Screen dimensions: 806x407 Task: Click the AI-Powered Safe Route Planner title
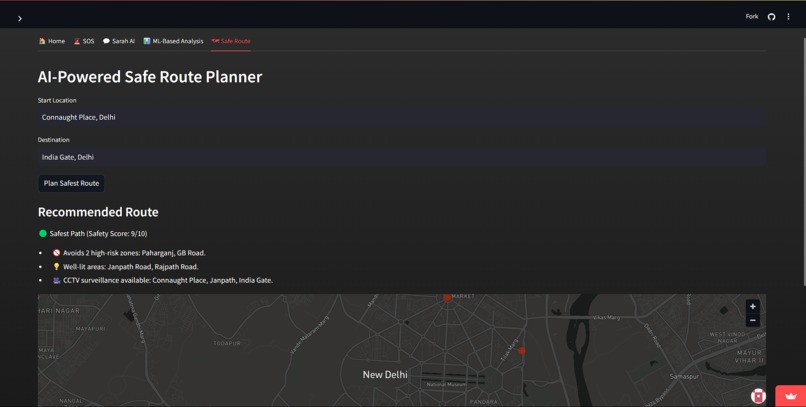[150, 77]
